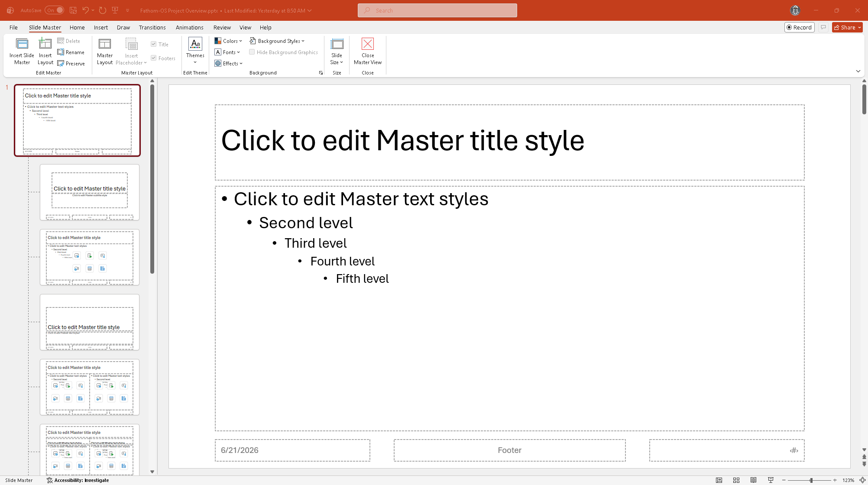Viewport: 868px width, 485px height.
Task: Zoom in with the plus icon
Action: 835,480
